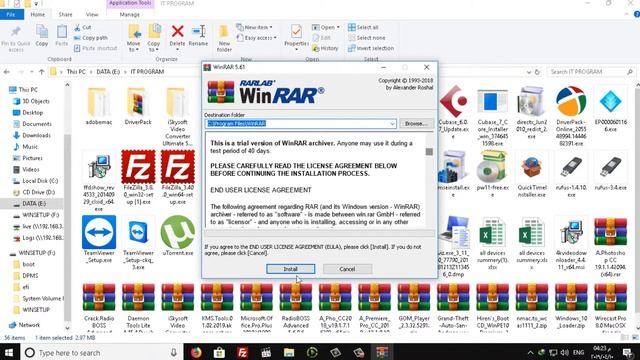Select the adobemac folder icon
This screenshot has width=640, height=360.
[98, 102]
